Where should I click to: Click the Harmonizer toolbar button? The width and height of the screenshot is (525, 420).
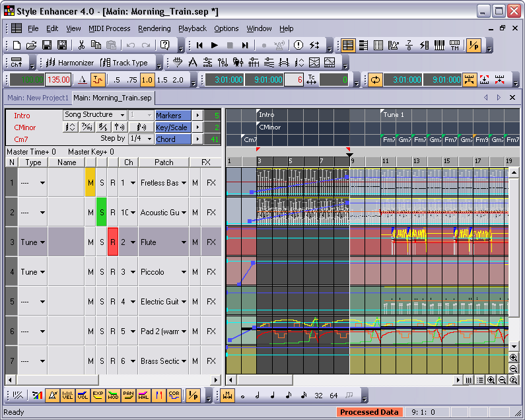(x=69, y=63)
